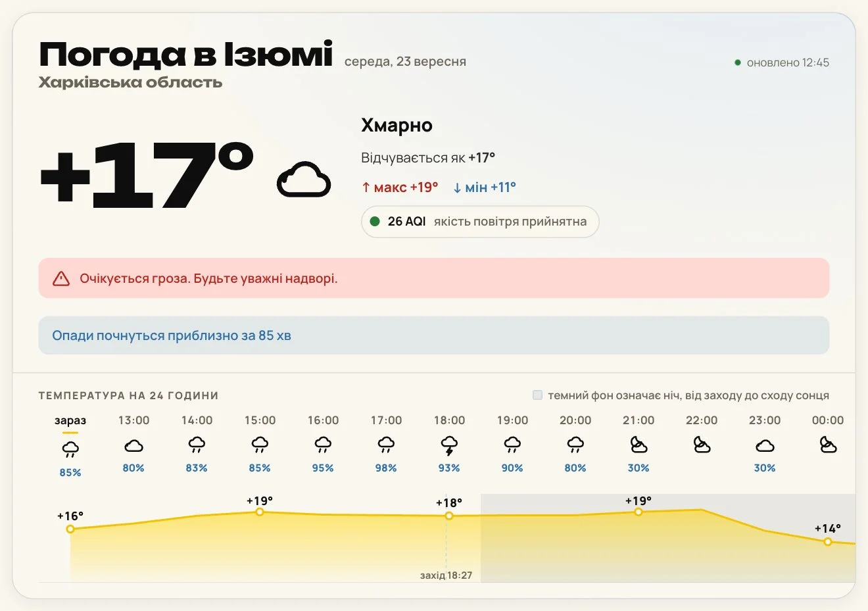Click the thunderstorm icon under 18:00
Viewport: 868px width, 611px height.
pos(449,446)
